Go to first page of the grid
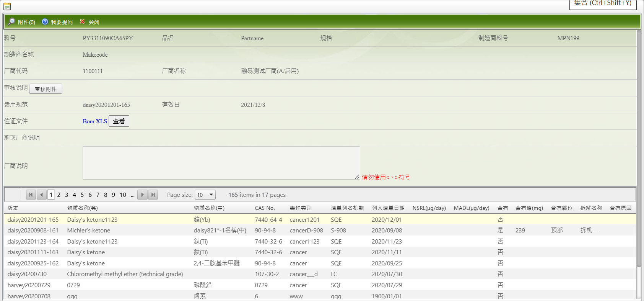Image resolution: width=644 pixels, height=301 pixels. (x=31, y=195)
